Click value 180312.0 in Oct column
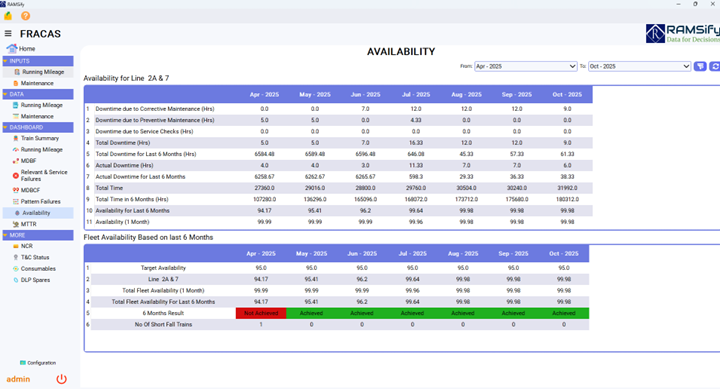The image size is (720, 389). [x=567, y=199]
